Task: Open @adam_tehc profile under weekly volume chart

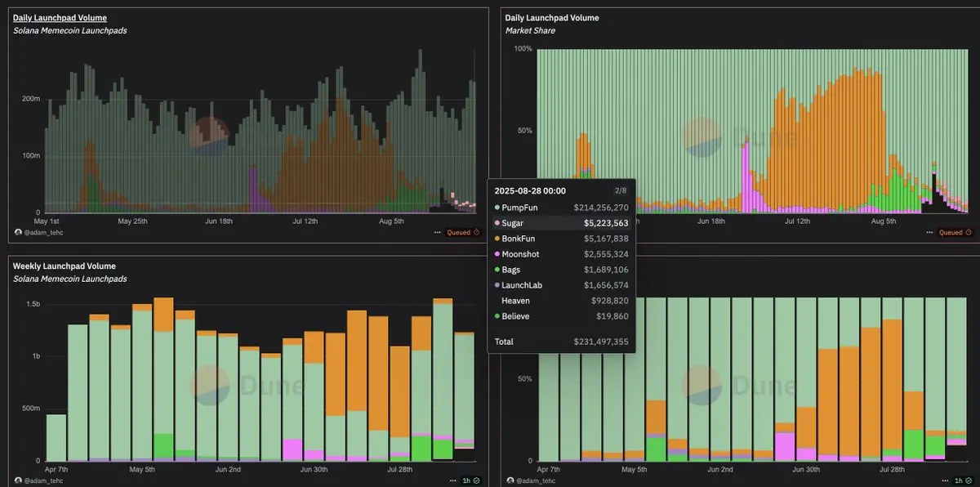Action: point(44,480)
